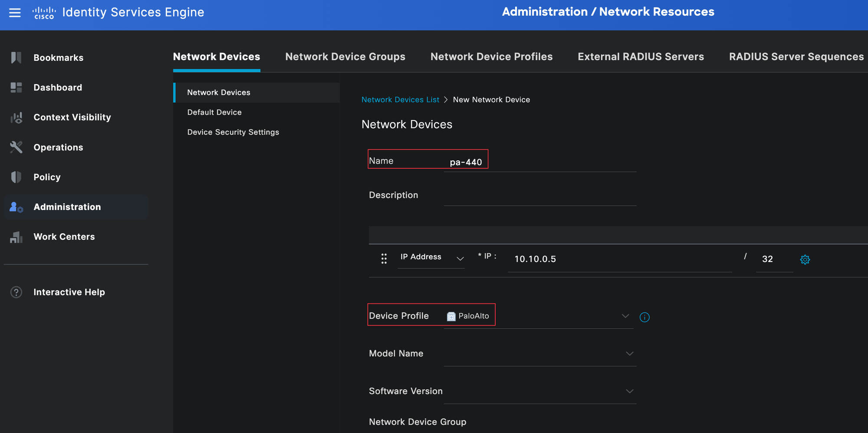Click the Context Visibility icon
This screenshot has height=433, width=868.
pyautogui.click(x=16, y=118)
